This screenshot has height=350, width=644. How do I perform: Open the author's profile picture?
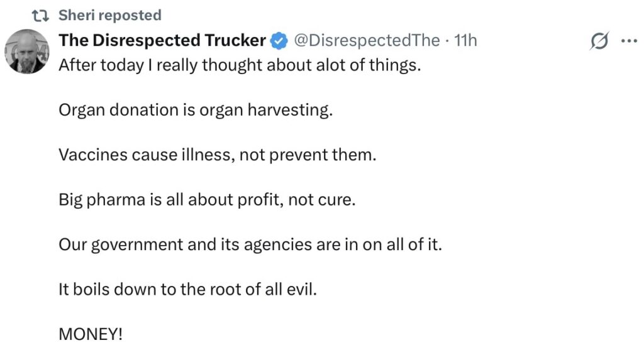[x=27, y=52]
